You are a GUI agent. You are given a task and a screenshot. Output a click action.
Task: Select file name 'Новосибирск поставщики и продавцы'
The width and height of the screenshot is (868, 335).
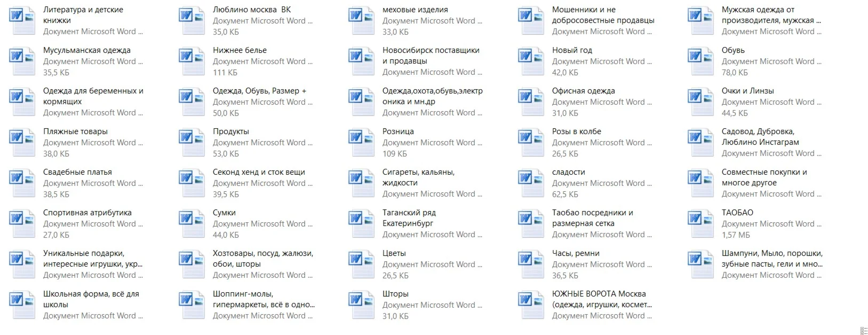(431, 56)
